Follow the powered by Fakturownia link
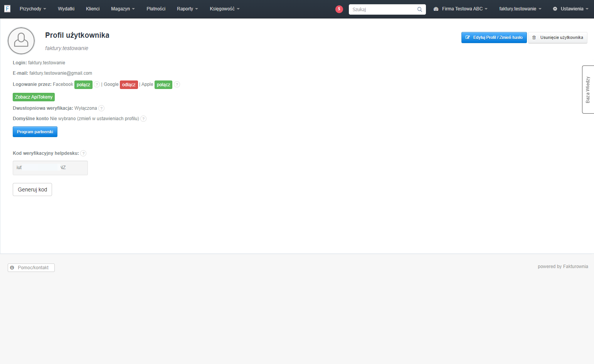 [x=563, y=267]
